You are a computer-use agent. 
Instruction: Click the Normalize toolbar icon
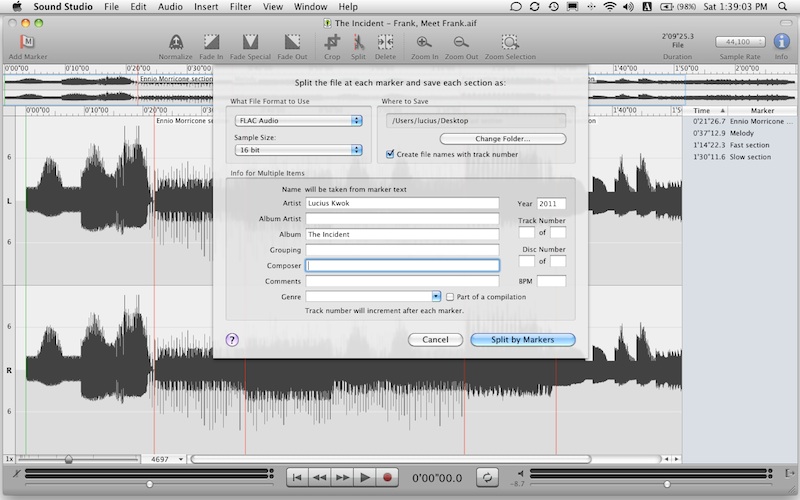click(x=175, y=42)
